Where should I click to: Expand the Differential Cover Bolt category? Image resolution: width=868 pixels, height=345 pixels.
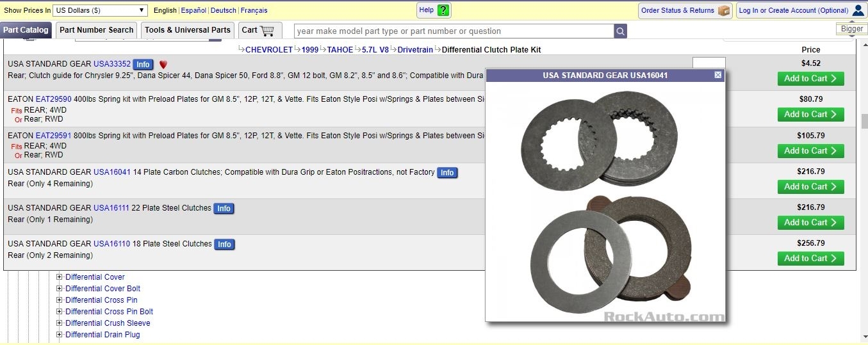(60, 289)
